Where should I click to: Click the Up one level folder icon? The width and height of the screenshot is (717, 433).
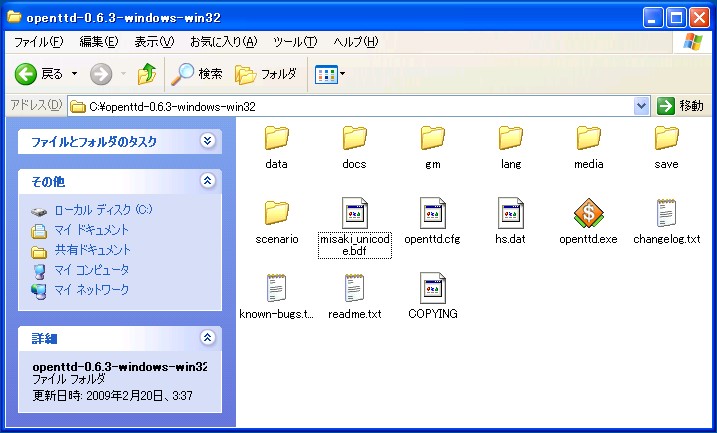tap(147, 74)
